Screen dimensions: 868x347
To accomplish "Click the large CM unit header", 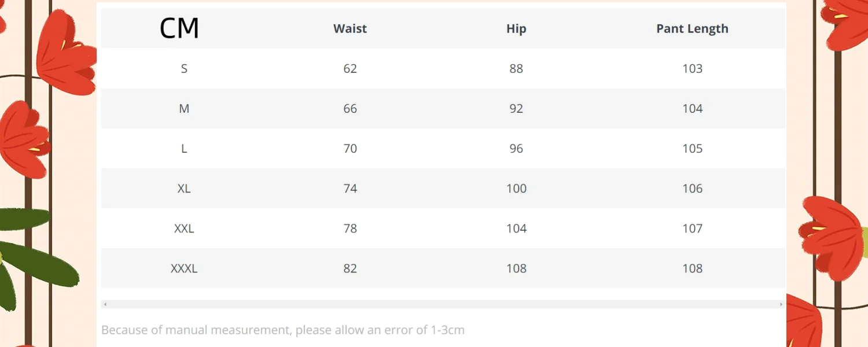I will pyautogui.click(x=179, y=28).
